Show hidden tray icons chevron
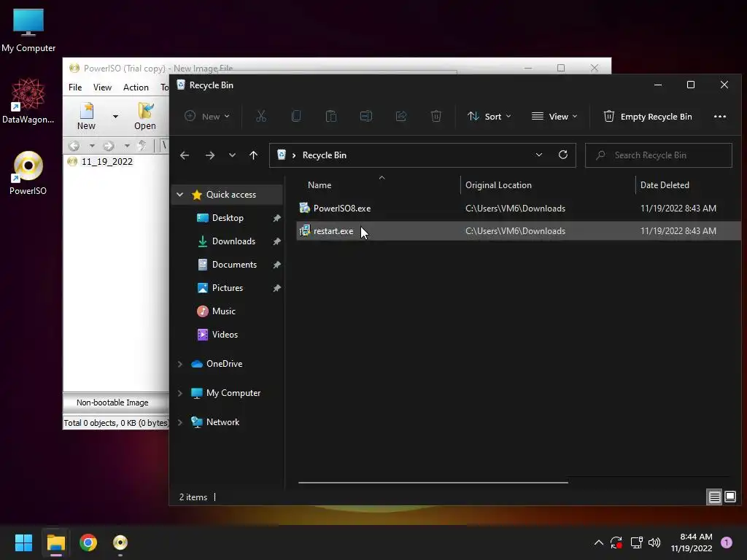The image size is (747, 560). coord(599,542)
